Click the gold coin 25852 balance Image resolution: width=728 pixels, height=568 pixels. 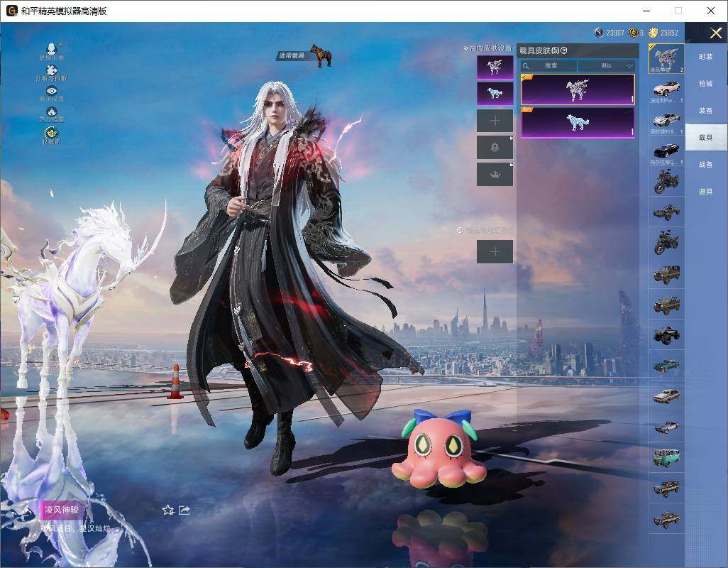pos(663,33)
